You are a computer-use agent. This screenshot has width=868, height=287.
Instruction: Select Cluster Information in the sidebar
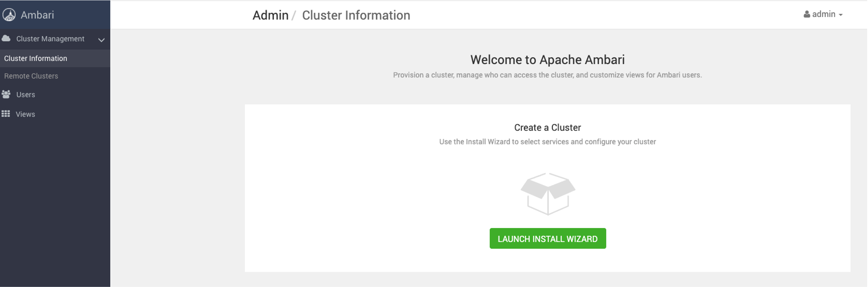[x=36, y=59]
